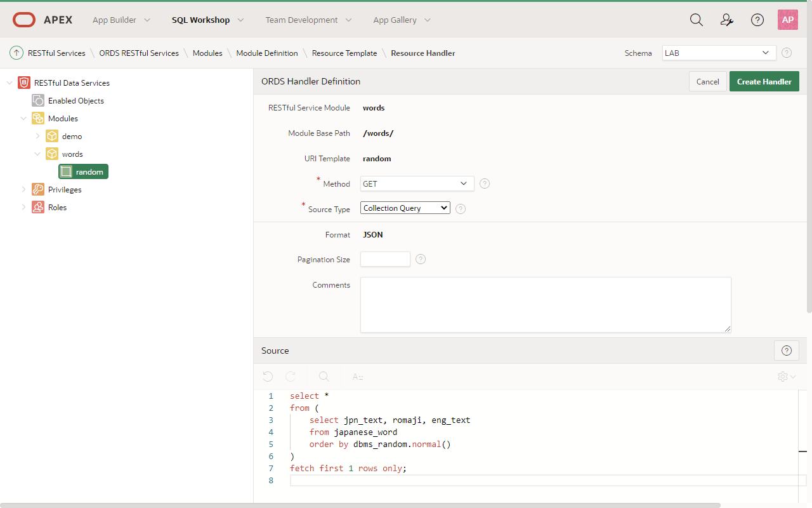The image size is (812, 508).
Task: Open the Source Type Collection Query dropdown
Action: point(405,208)
